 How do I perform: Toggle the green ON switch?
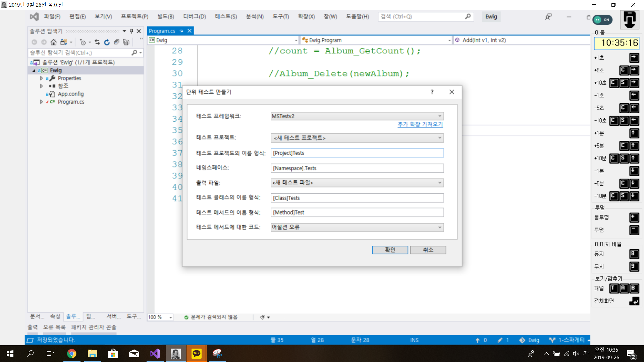pyautogui.click(x=602, y=20)
